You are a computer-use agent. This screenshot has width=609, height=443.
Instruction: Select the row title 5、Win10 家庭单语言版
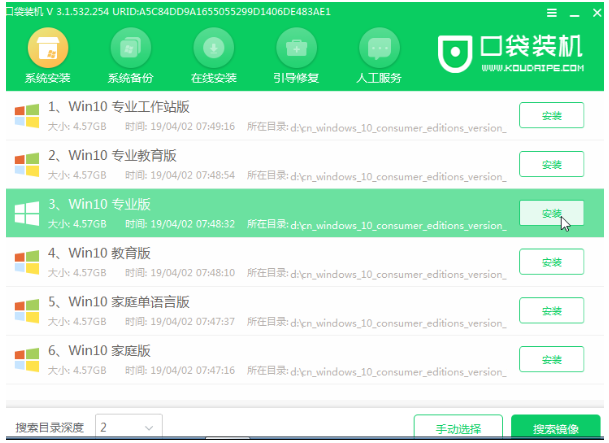[118, 302]
